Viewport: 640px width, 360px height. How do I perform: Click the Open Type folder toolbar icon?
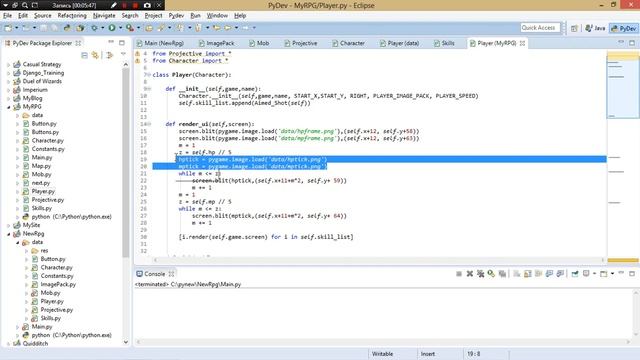click(149, 28)
